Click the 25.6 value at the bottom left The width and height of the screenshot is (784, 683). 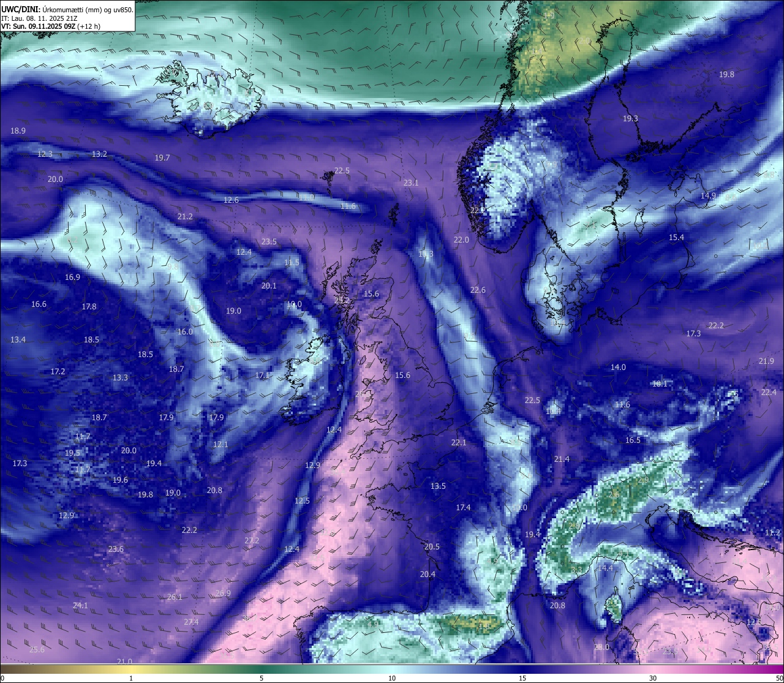point(37,649)
